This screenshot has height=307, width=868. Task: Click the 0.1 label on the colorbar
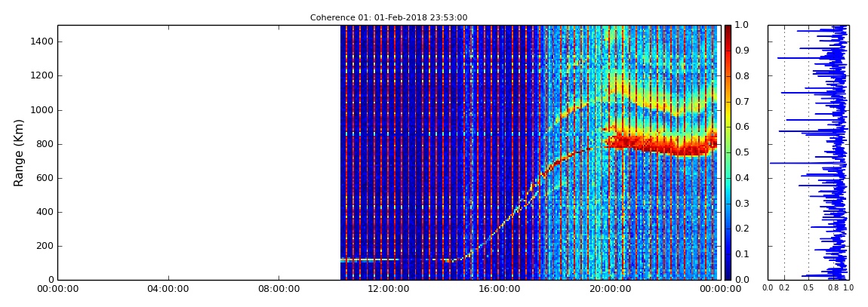(x=741, y=254)
